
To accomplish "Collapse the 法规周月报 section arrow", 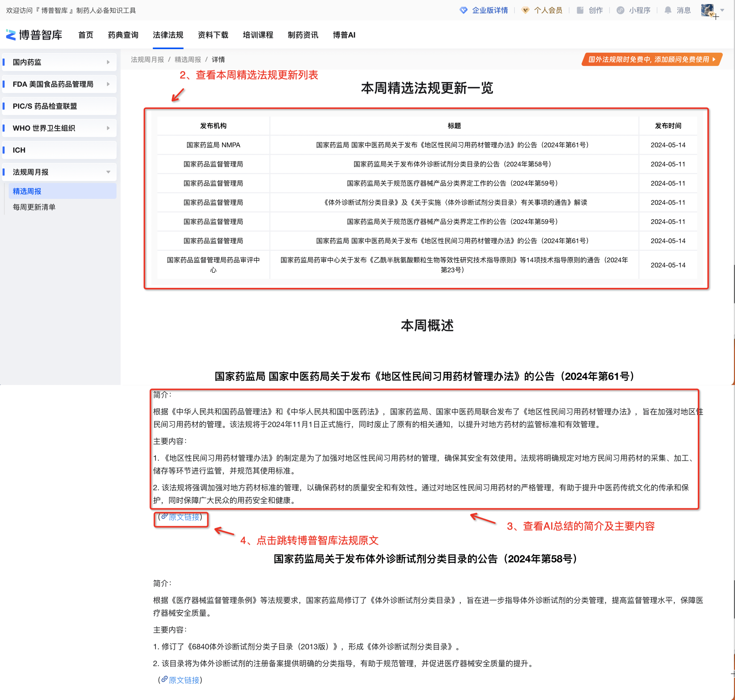I will pyautogui.click(x=108, y=172).
